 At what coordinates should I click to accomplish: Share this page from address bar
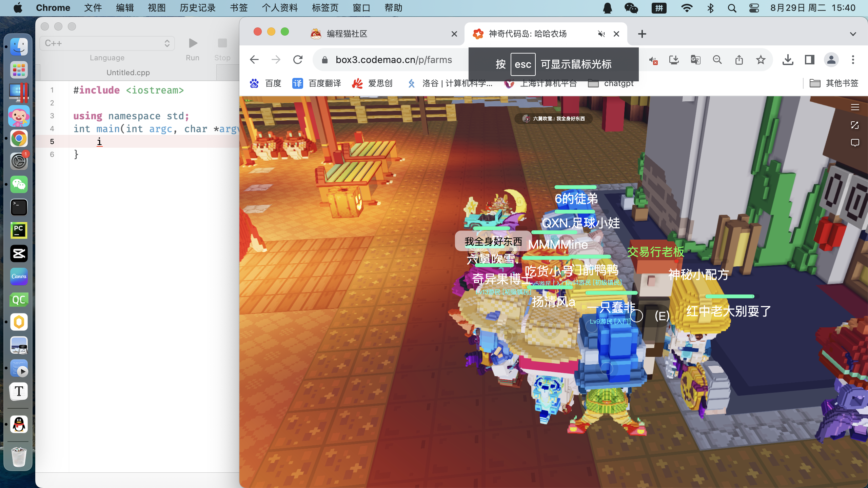[x=739, y=60]
